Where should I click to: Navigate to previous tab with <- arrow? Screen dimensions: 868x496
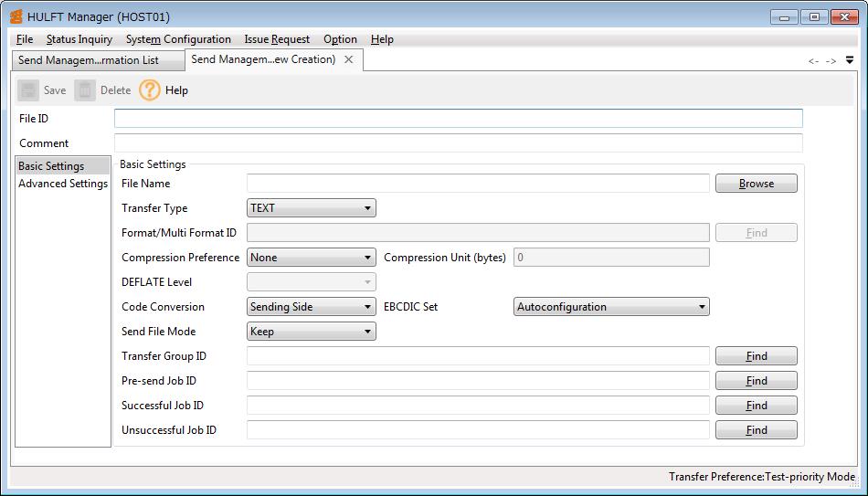coord(813,61)
